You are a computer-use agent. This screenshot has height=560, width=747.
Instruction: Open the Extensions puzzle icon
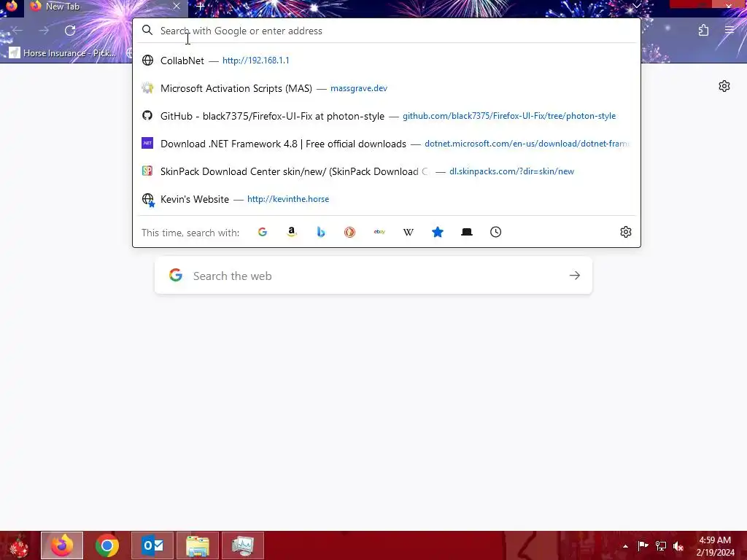703,31
